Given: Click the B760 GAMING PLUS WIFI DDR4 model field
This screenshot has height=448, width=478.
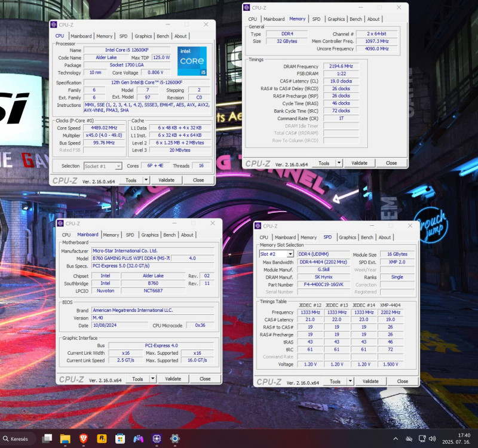Looking at the screenshot, I should [131, 258].
